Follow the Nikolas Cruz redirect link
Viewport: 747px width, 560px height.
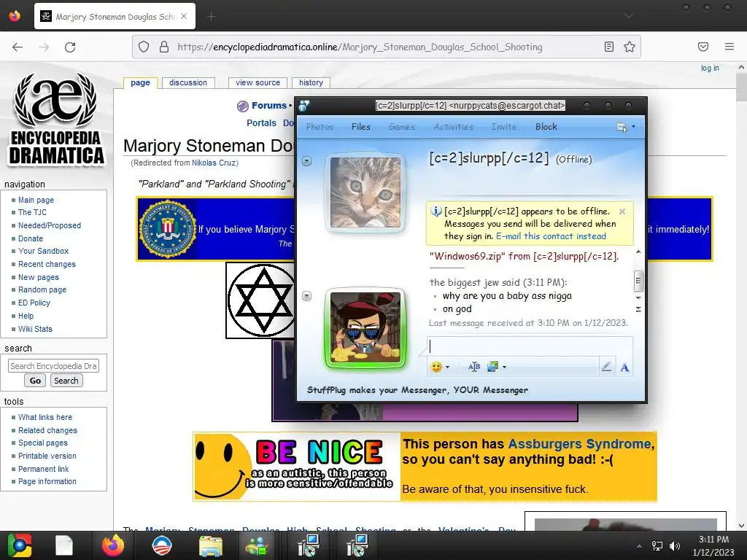[214, 163]
